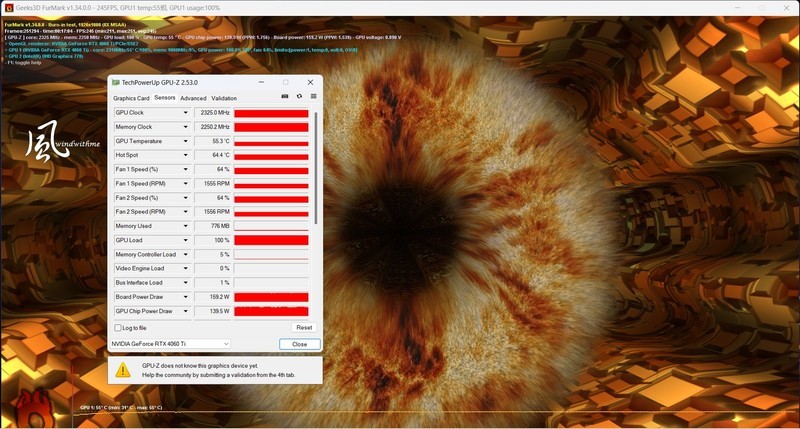Screen dimensions: 800x429
Task: Click the 100 % GPU Load value
Action: click(212, 240)
